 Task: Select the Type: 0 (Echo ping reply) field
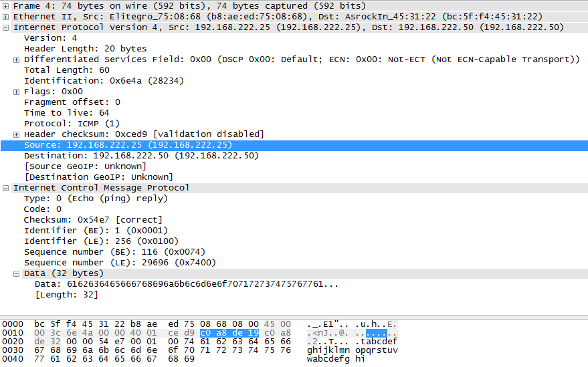(96, 199)
